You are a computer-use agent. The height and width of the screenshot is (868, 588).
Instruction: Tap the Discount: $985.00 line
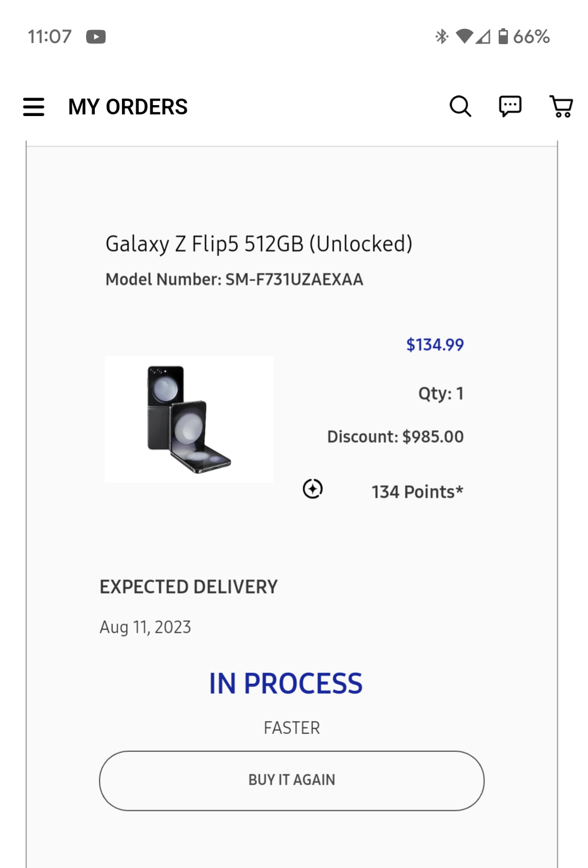[395, 436]
